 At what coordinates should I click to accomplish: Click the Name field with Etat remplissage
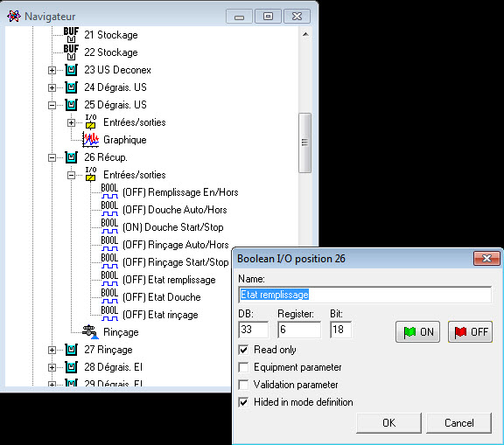[x=365, y=295]
